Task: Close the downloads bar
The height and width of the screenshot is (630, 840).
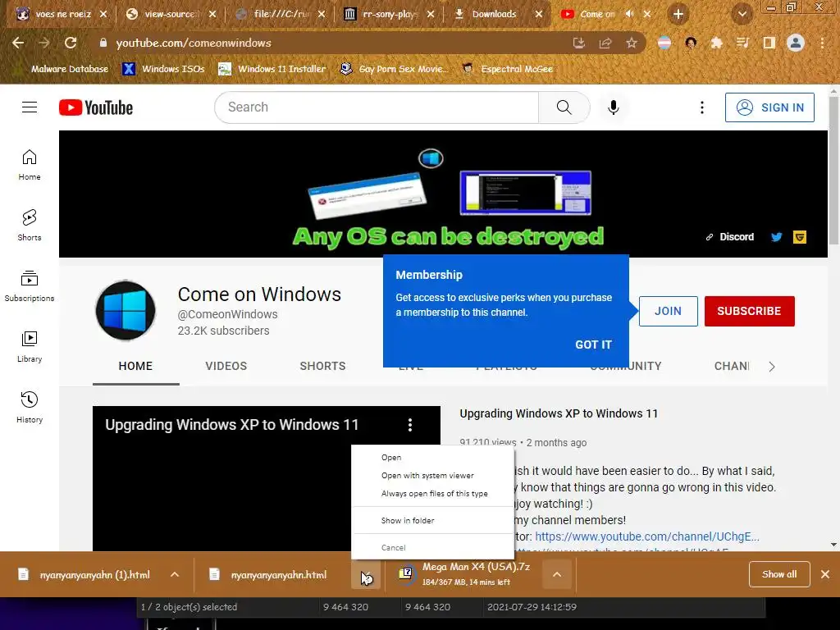Action: [x=825, y=574]
